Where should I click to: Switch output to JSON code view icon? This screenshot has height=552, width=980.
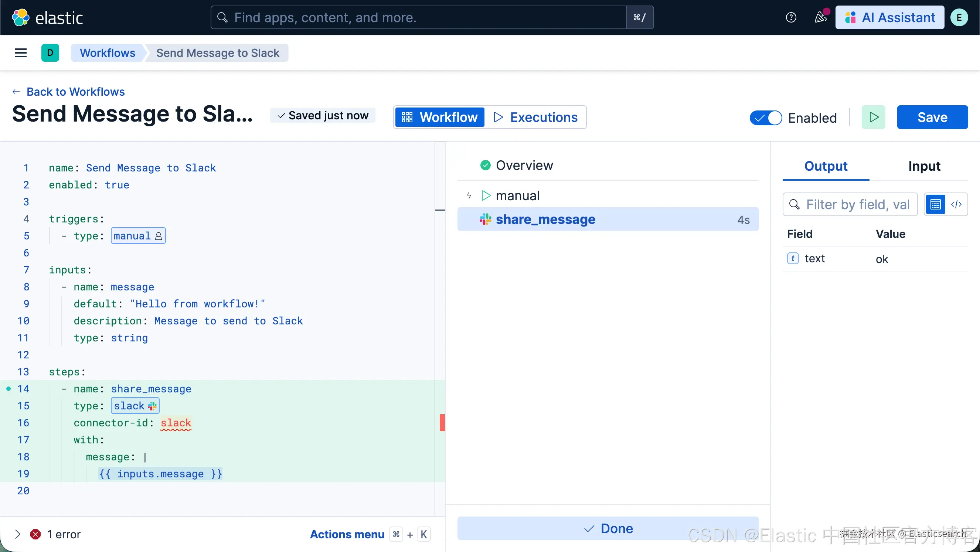coord(956,205)
